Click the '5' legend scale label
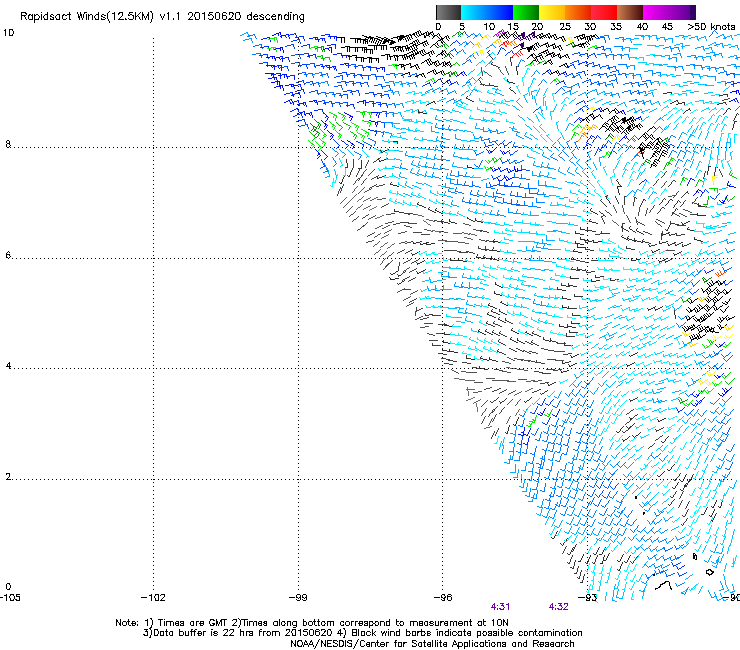The image size is (740, 650). pyautogui.click(x=462, y=26)
